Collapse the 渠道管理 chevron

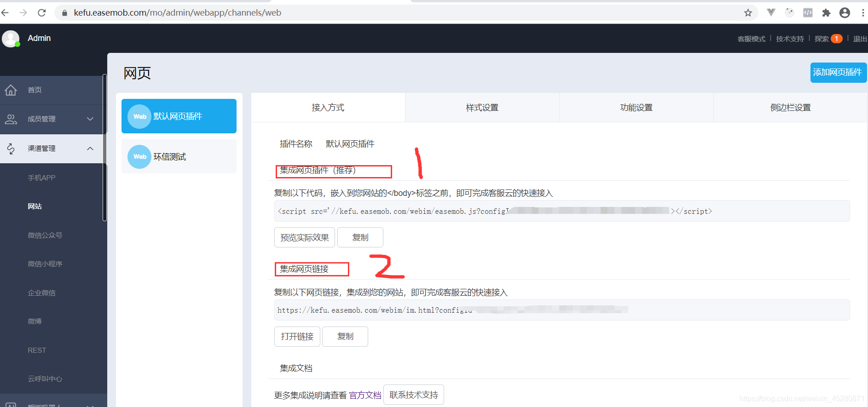90,149
